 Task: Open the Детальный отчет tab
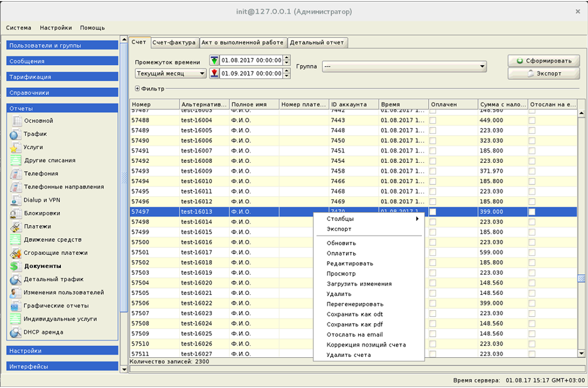coord(317,43)
